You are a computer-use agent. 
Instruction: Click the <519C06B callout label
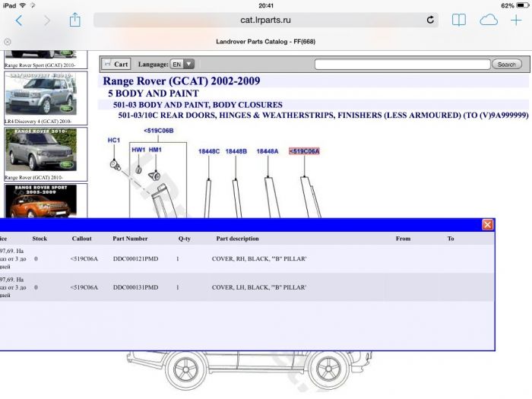(x=158, y=131)
